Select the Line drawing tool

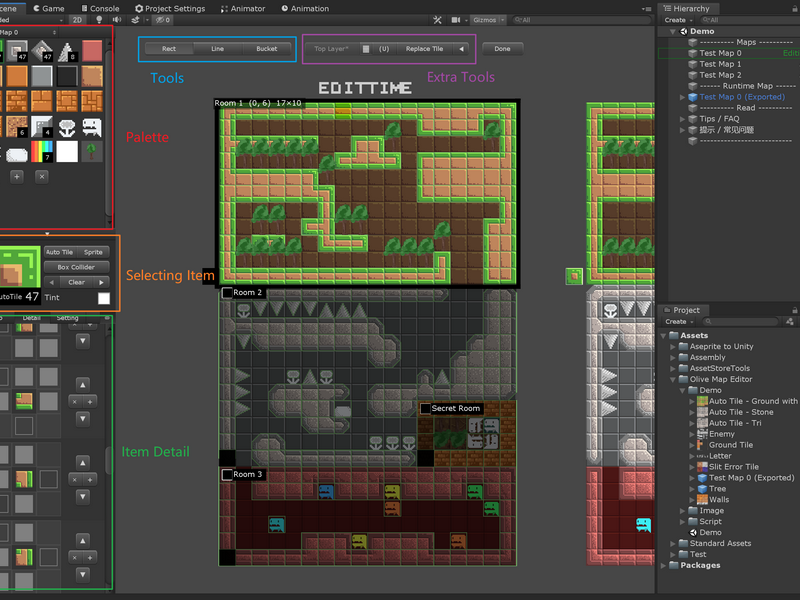click(217, 49)
